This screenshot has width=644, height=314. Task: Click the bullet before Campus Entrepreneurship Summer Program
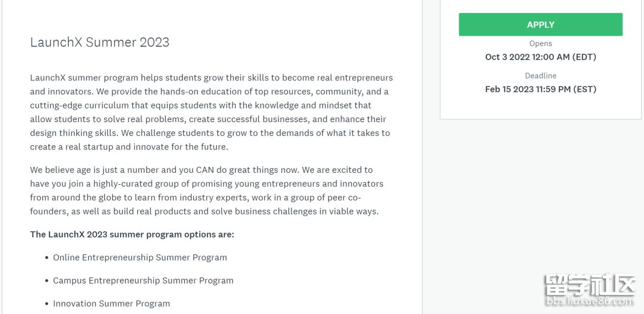47,281
